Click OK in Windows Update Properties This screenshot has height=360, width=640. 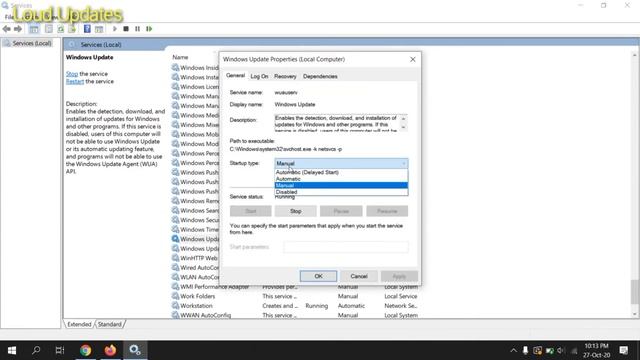tap(318, 276)
